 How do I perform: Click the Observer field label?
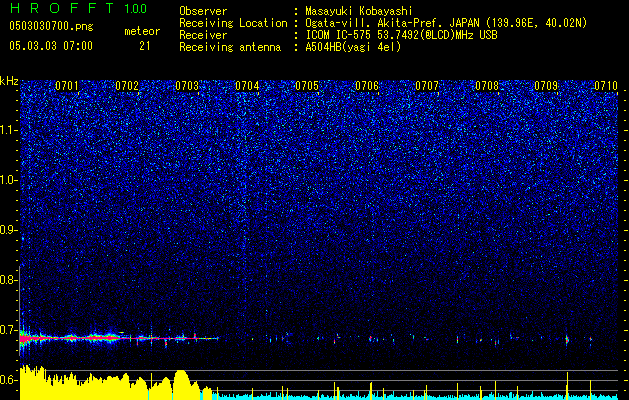[203, 11]
